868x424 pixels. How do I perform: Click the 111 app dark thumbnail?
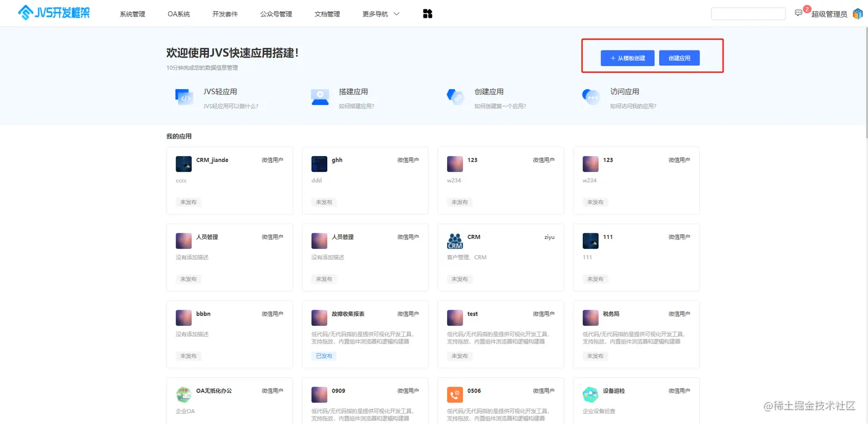(x=591, y=241)
